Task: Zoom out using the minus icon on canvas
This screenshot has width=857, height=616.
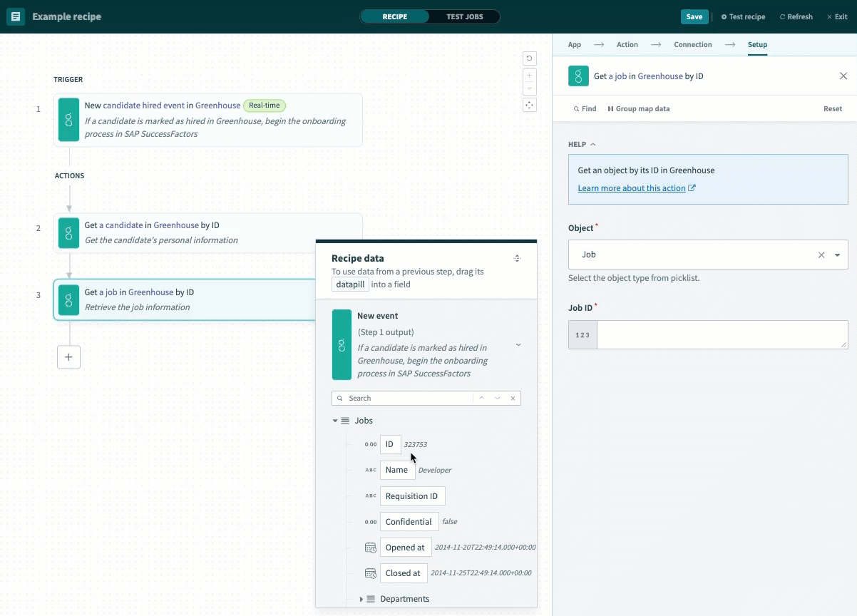Action: click(x=529, y=88)
